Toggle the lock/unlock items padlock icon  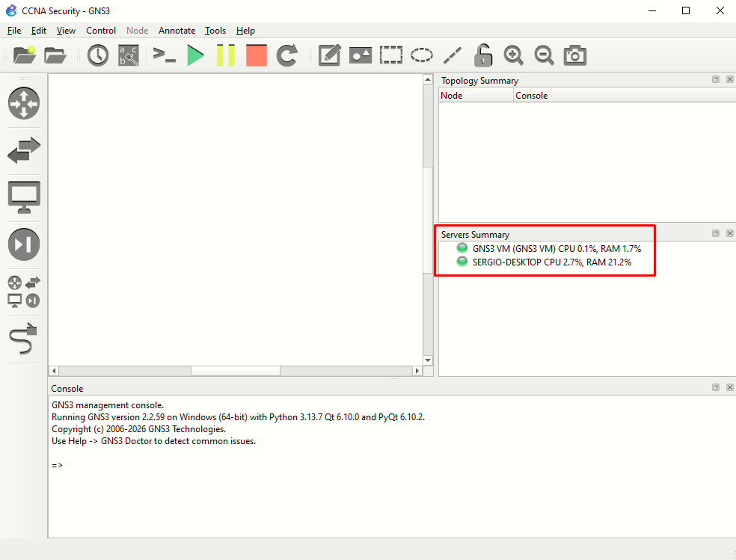click(483, 55)
